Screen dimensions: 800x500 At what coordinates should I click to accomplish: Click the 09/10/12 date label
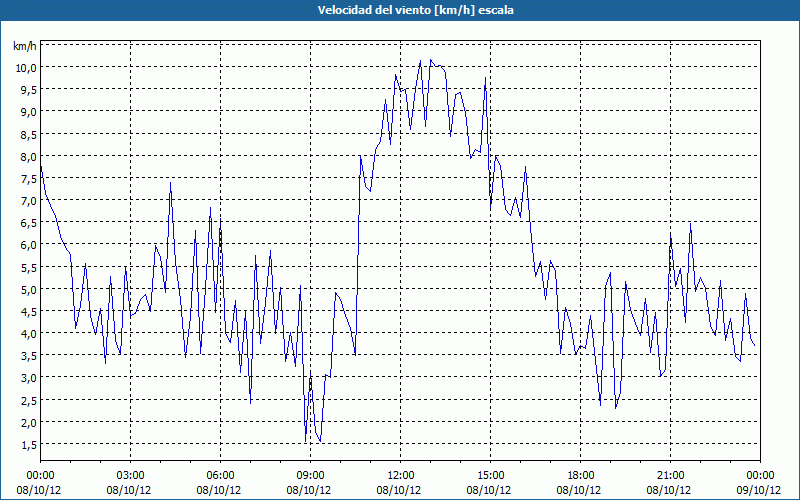pyautogui.click(x=759, y=490)
